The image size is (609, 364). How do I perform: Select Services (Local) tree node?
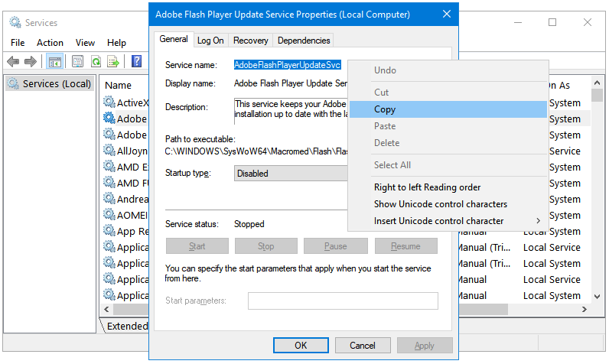tap(49, 84)
